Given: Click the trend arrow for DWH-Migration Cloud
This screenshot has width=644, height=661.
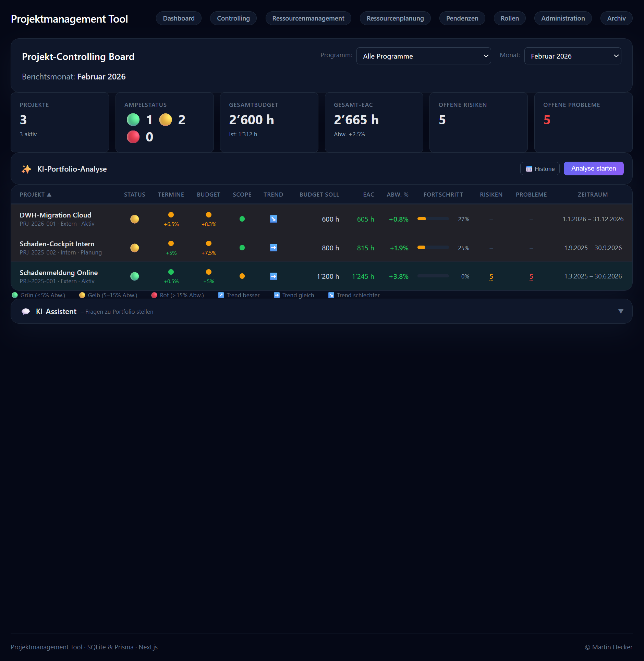Looking at the screenshot, I should click(274, 219).
